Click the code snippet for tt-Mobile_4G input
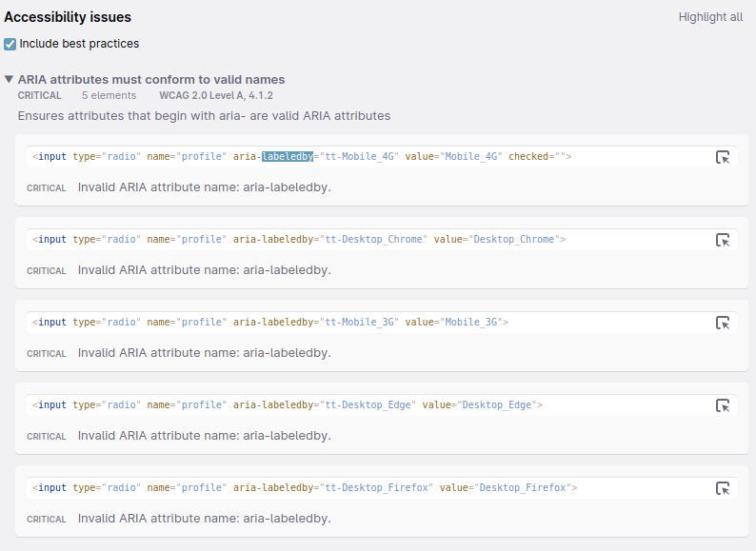Viewport: 756px width, 551px height. click(302, 157)
